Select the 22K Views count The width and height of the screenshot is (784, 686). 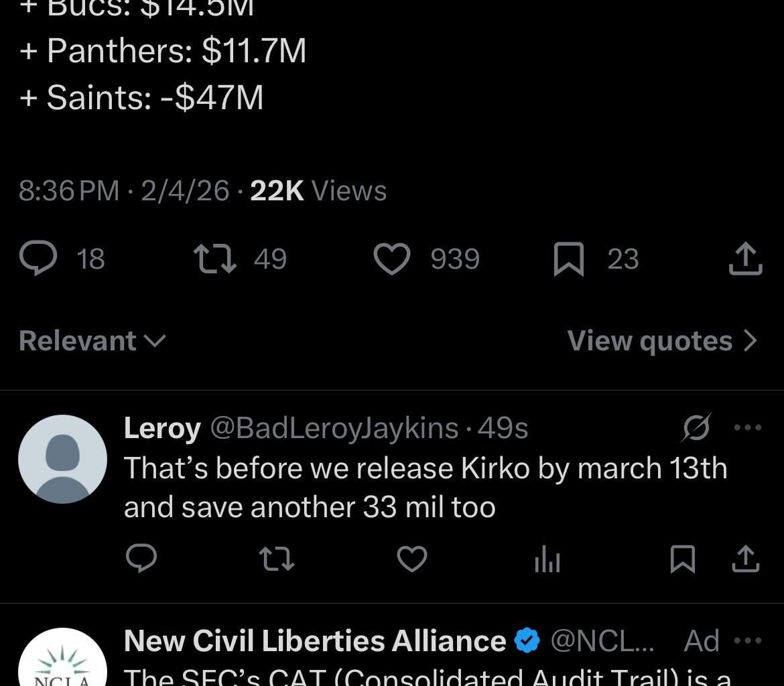[275, 191]
